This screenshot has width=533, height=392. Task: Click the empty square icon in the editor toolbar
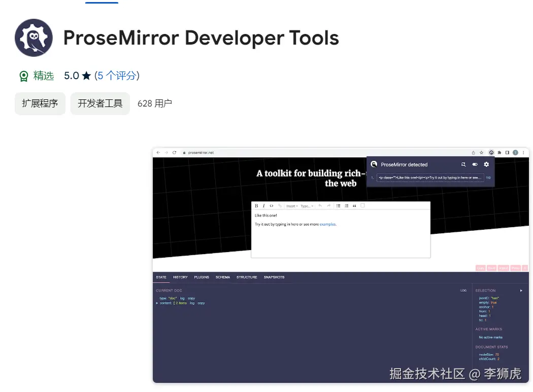point(363,205)
